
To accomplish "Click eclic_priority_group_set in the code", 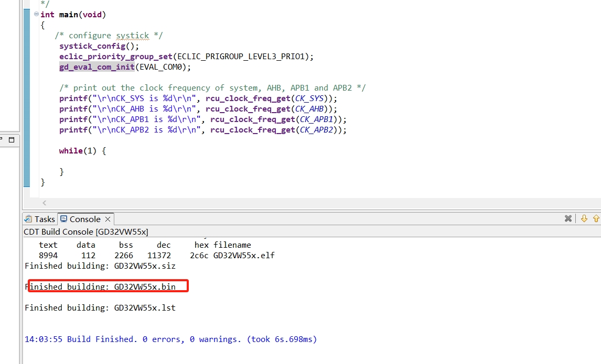I will click(115, 57).
